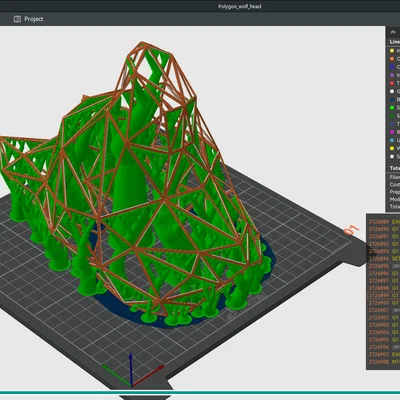
Task: Toggle the indigo Travel swatch
Action: click(x=392, y=124)
